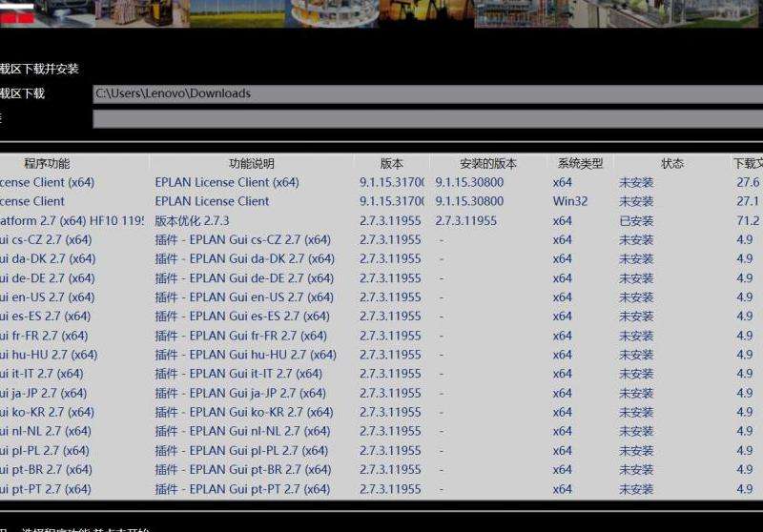This screenshot has height=532, width=763.
Task: Click the 状态 column header
Action: 672,163
